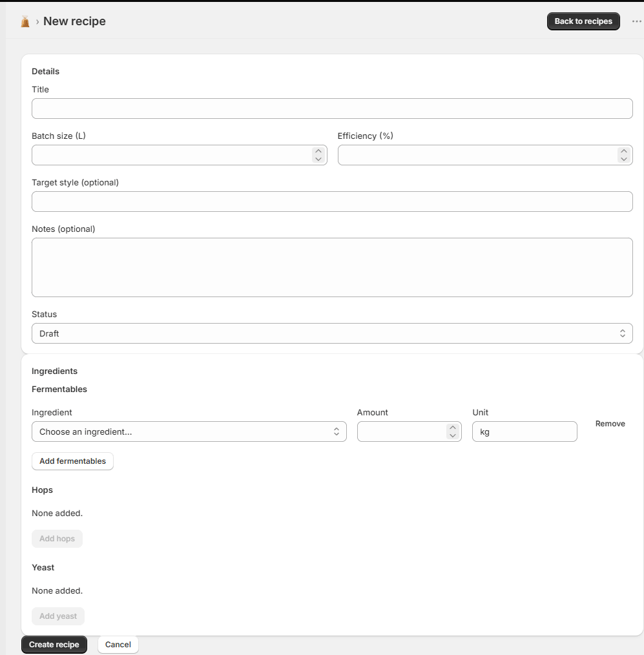Click the Ingredients section heading

pos(54,371)
